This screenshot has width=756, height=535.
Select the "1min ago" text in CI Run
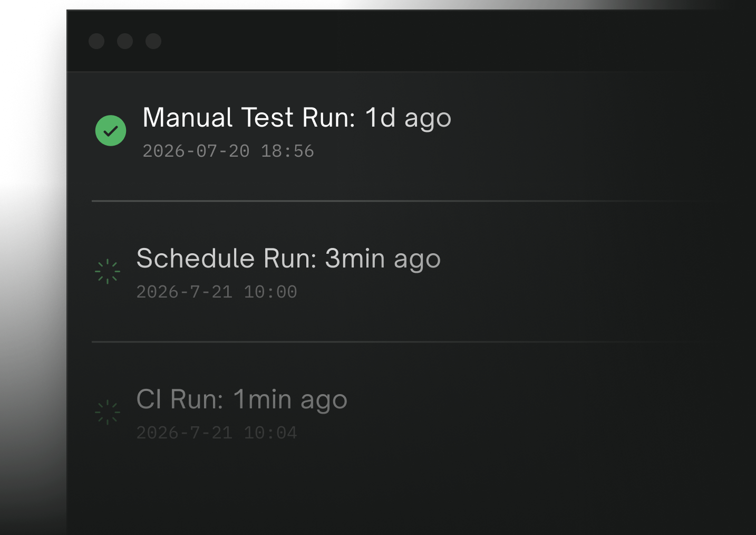coord(290,399)
